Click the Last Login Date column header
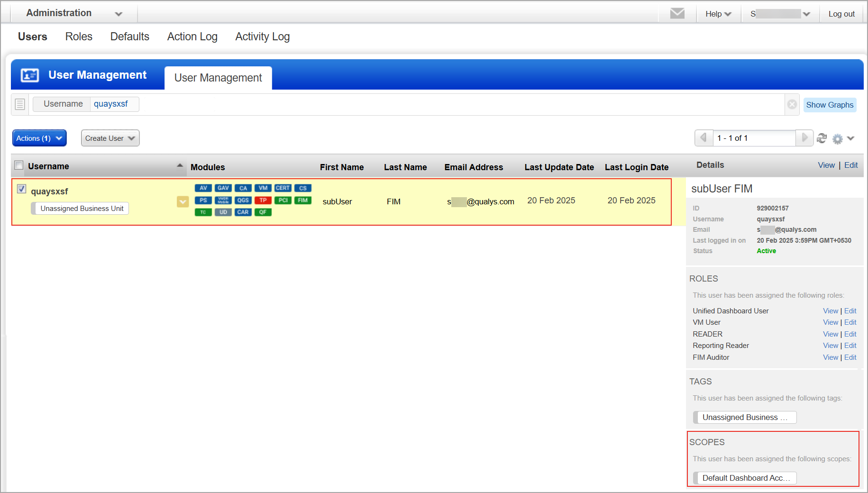868x493 pixels. [637, 167]
